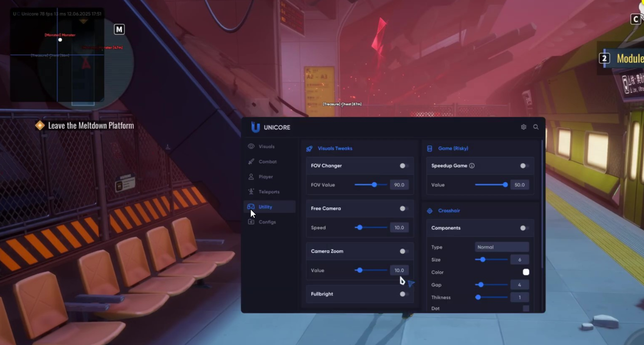Open the Teleports tab

coord(270,192)
